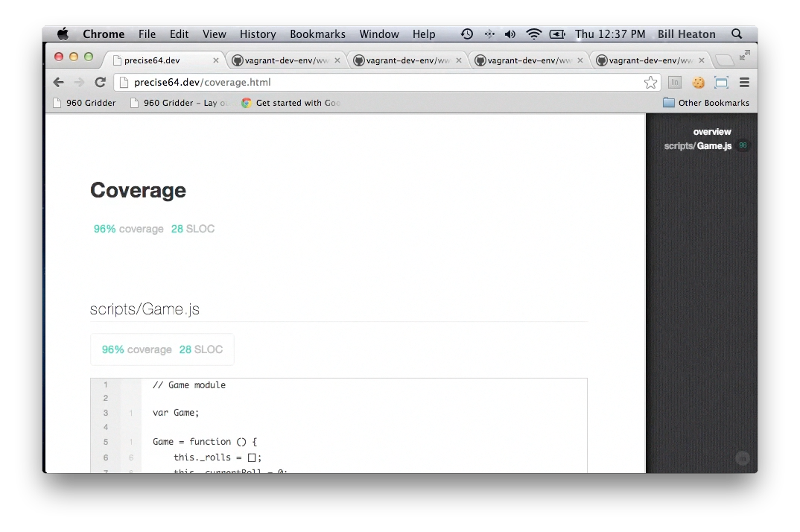Open Chrome's hamburger menu

coord(743,83)
